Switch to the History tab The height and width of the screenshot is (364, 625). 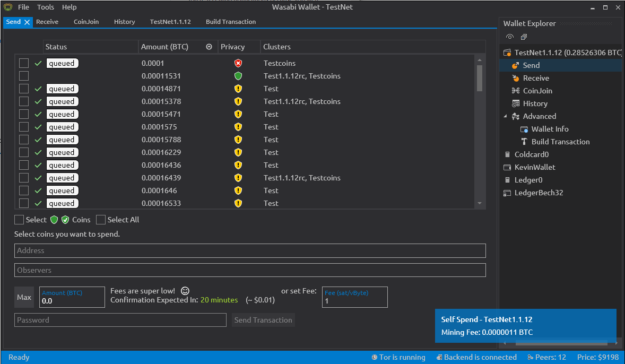[x=124, y=22]
